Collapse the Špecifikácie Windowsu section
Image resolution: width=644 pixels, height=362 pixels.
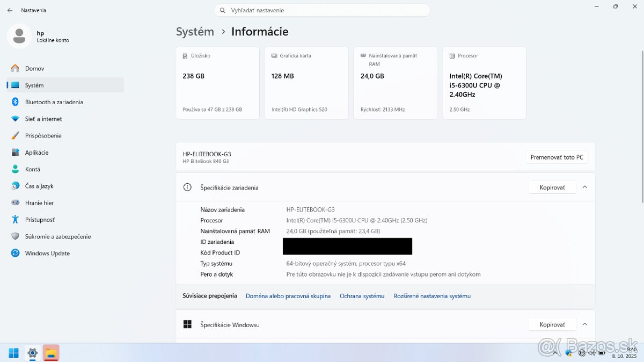(x=584, y=324)
